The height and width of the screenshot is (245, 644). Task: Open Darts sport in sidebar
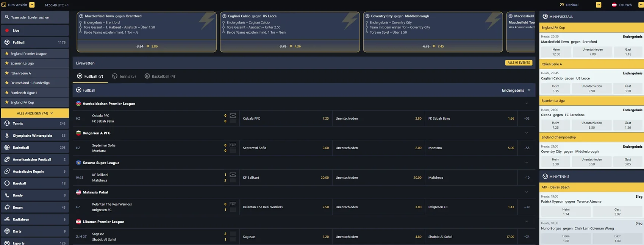[35, 231]
